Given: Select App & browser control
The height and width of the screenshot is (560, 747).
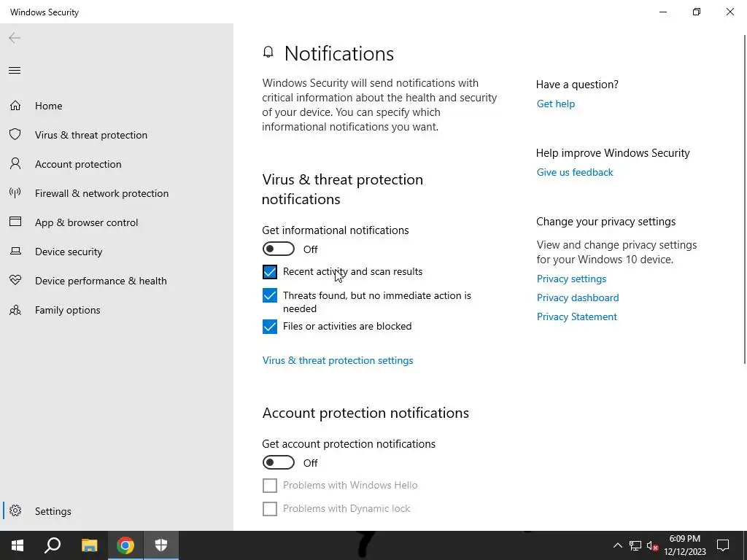Looking at the screenshot, I should [x=117, y=222].
